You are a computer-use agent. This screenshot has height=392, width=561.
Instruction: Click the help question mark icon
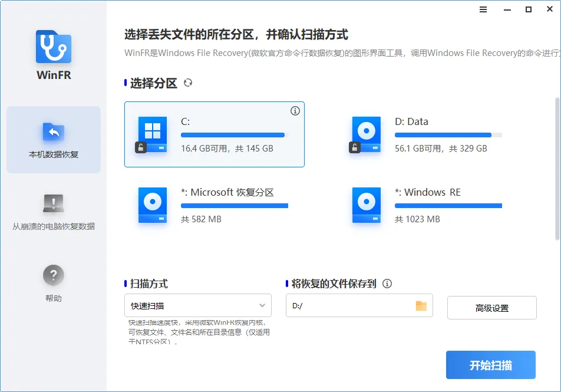53,275
